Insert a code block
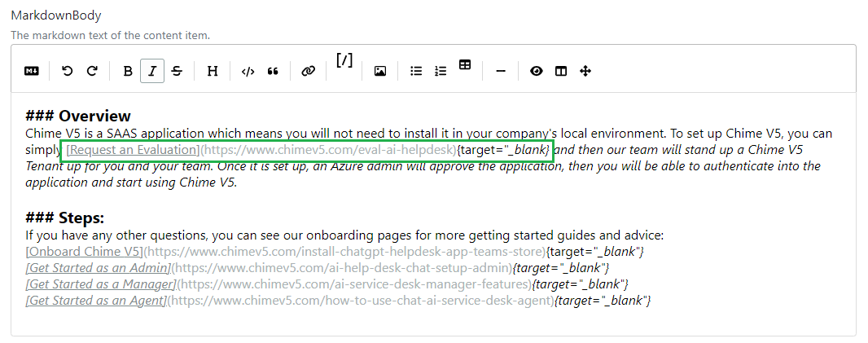The width and height of the screenshot is (868, 343). point(248,71)
